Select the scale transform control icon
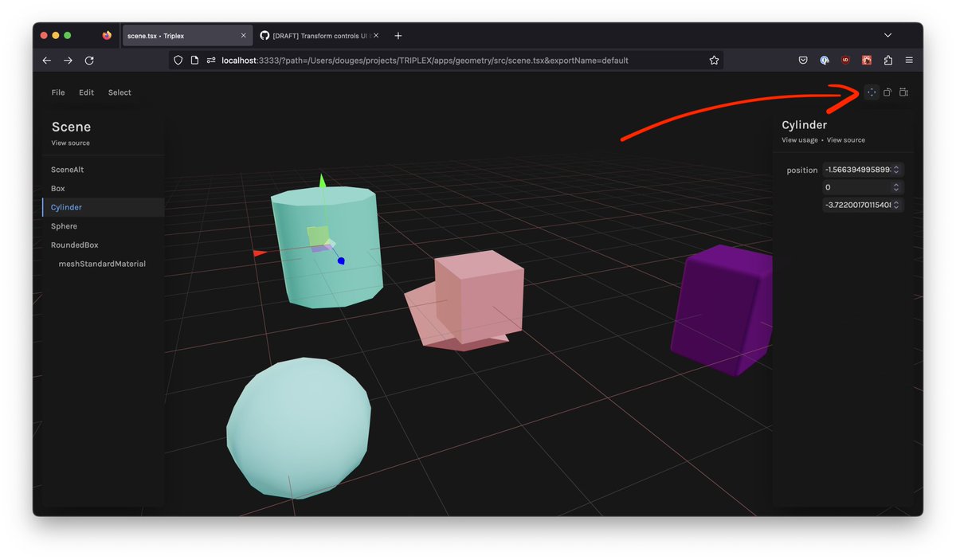Image resolution: width=956 pixels, height=560 pixels. click(903, 92)
